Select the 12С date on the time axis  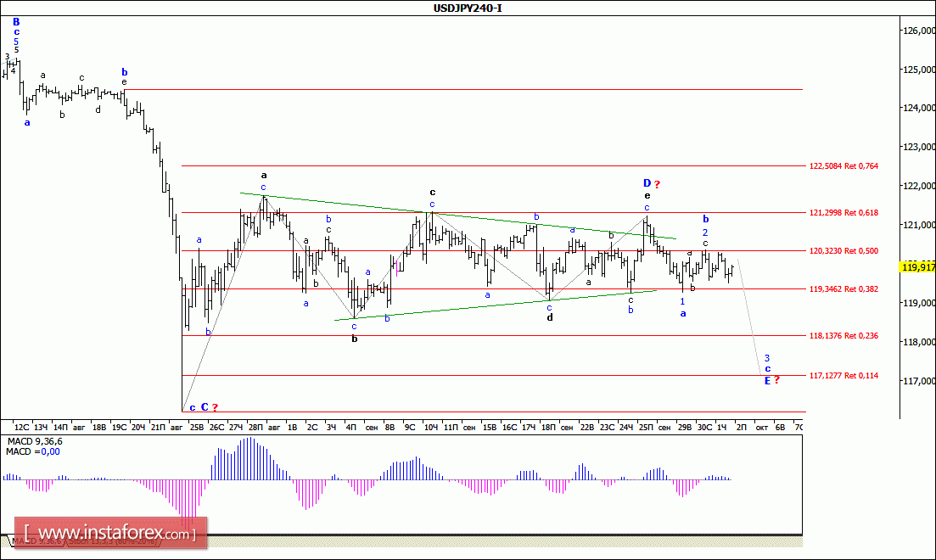(x=21, y=427)
